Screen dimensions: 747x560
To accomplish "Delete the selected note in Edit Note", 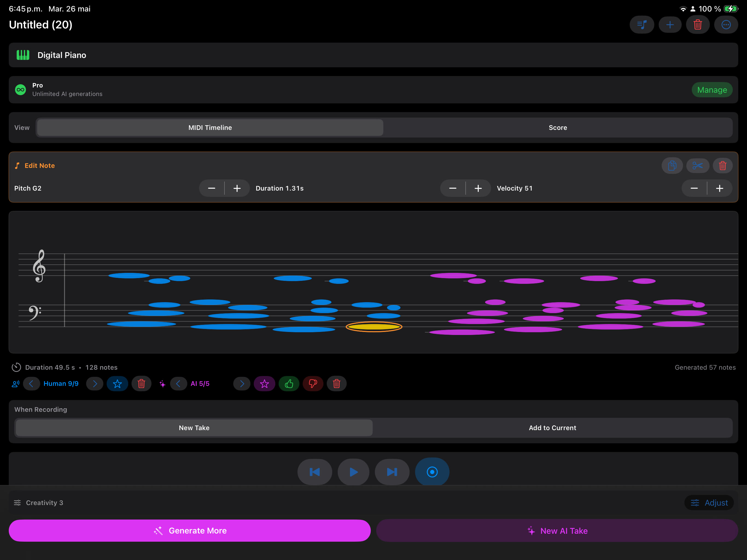I will click(x=722, y=165).
